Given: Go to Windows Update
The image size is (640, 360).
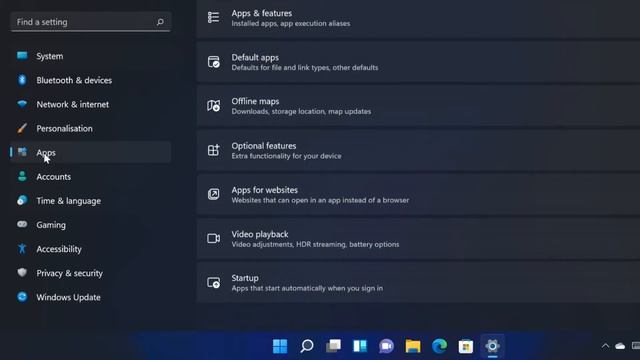Looking at the screenshot, I should [91, 297].
